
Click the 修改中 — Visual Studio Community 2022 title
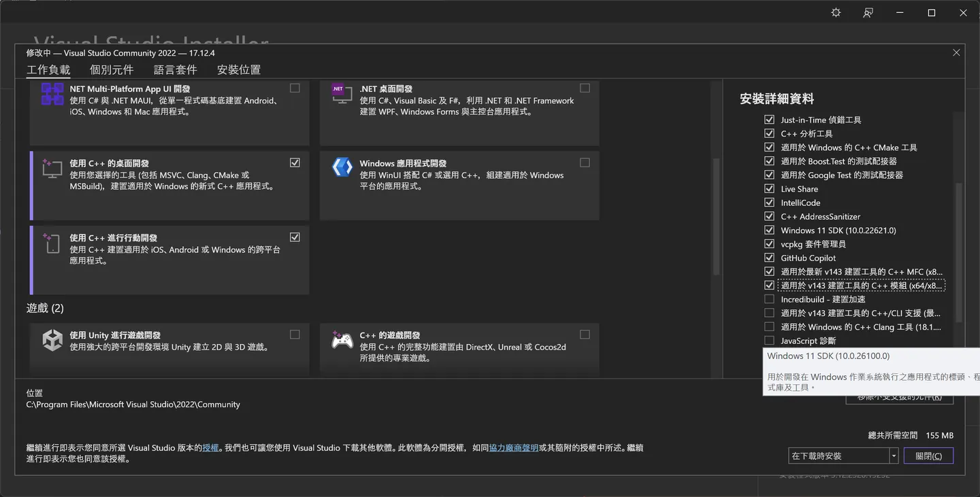point(120,53)
